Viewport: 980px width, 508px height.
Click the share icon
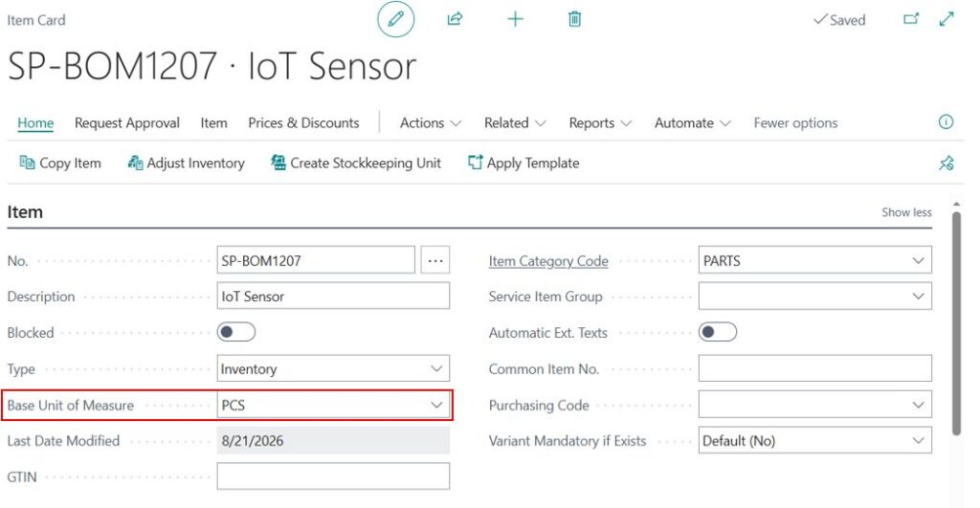(x=455, y=19)
